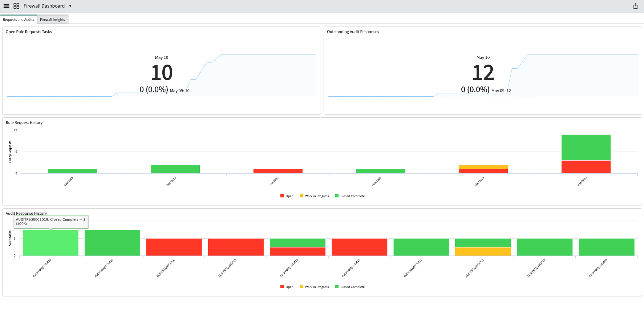
Task: Toggle Work in Progress in Rule Request History legend
Action: (314, 196)
